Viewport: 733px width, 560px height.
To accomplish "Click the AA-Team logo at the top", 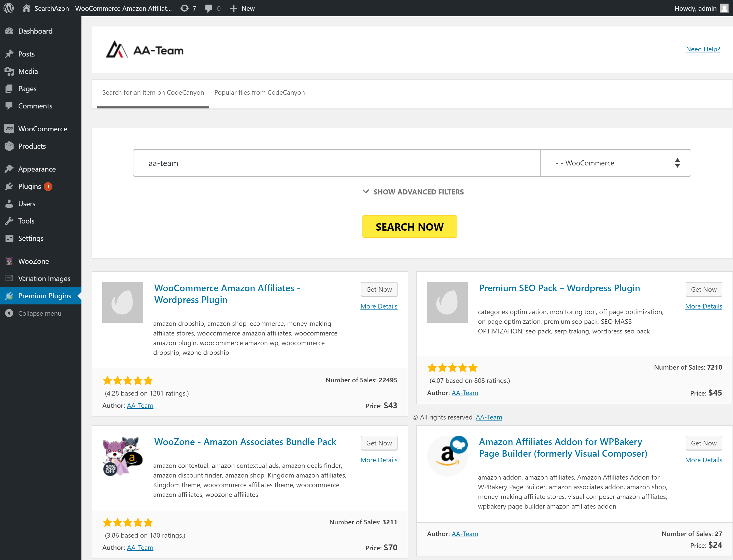I will tap(144, 49).
